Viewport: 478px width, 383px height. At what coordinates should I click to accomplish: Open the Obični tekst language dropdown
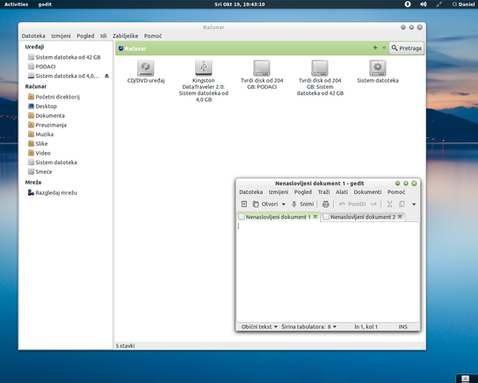pos(259,327)
